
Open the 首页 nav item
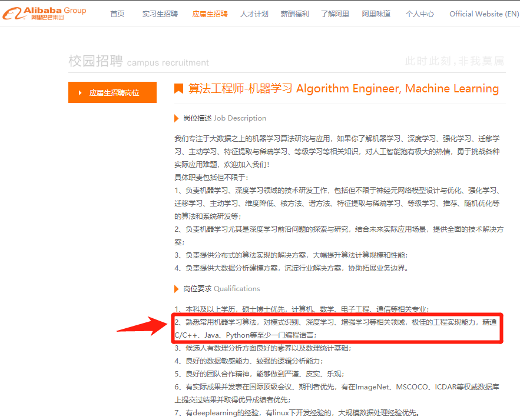tap(117, 14)
